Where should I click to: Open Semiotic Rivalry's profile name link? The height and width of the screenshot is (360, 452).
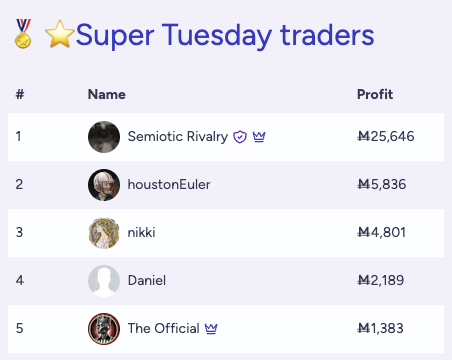(178, 137)
